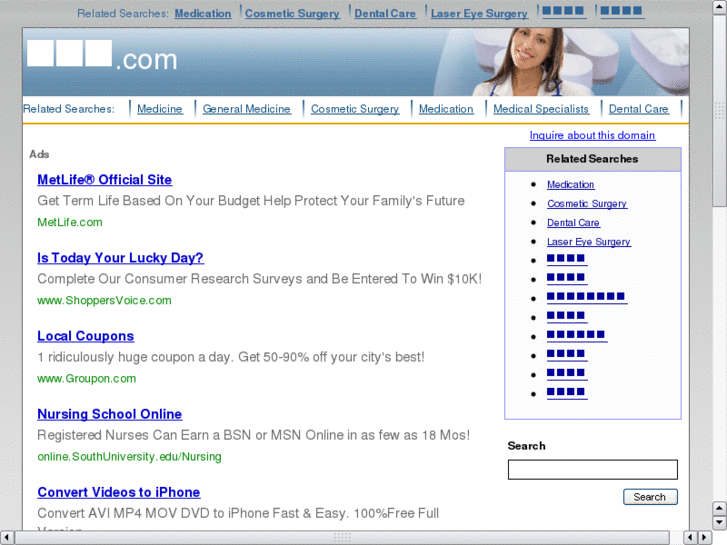Viewport: 727px width, 545px height.
Task: Open the Nursing School Online ad
Action: (x=109, y=414)
